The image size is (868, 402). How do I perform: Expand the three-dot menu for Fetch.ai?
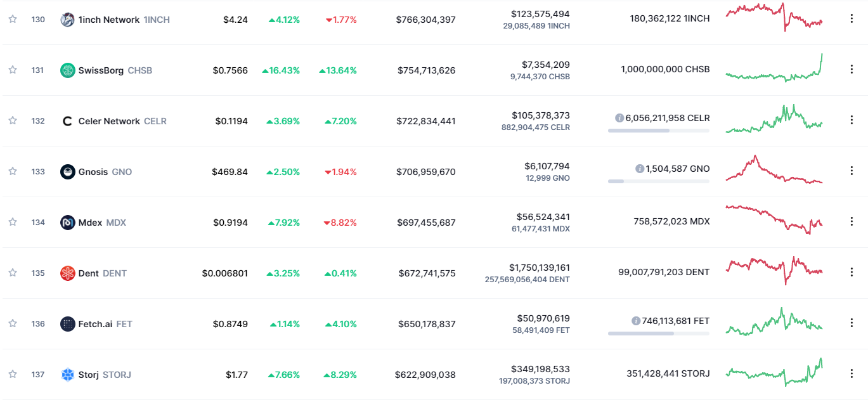pos(852,323)
